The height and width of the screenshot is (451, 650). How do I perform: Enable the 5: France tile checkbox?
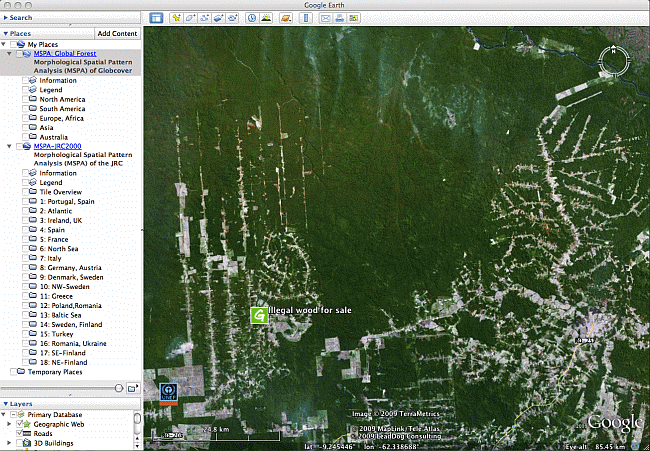25,239
